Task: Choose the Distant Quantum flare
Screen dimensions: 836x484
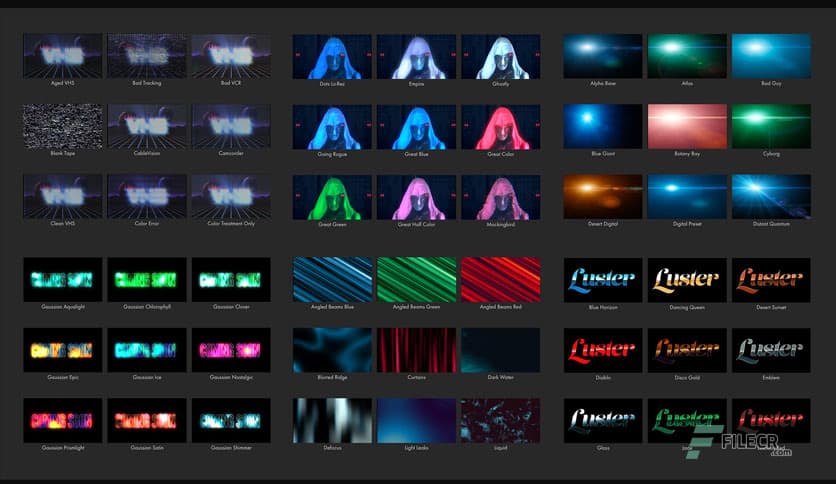Action: 771,197
